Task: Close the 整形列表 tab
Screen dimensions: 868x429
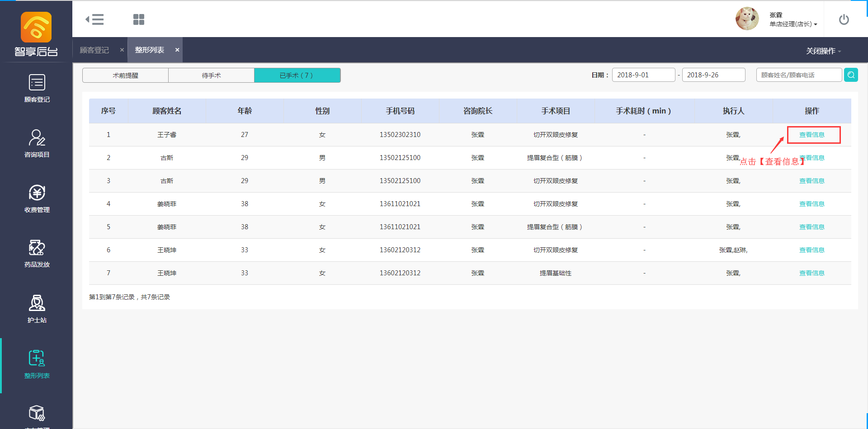Action: [177, 50]
